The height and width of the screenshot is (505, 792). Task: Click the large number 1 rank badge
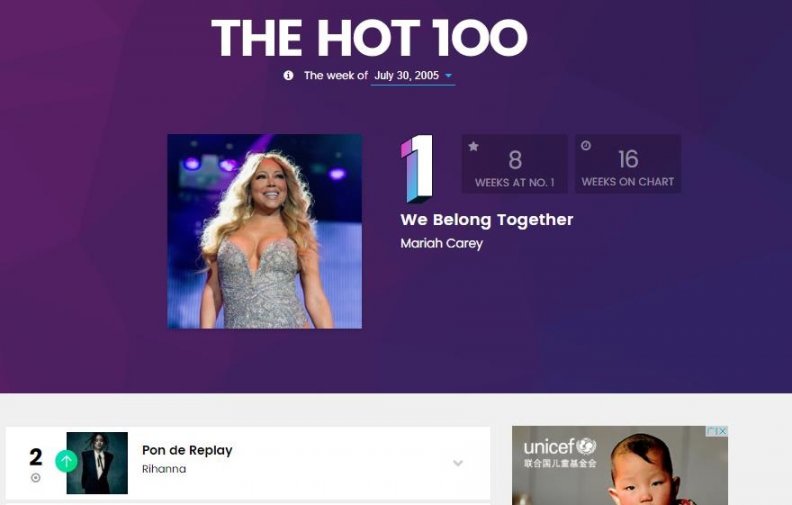pyautogui.click(x=418, y=168)
